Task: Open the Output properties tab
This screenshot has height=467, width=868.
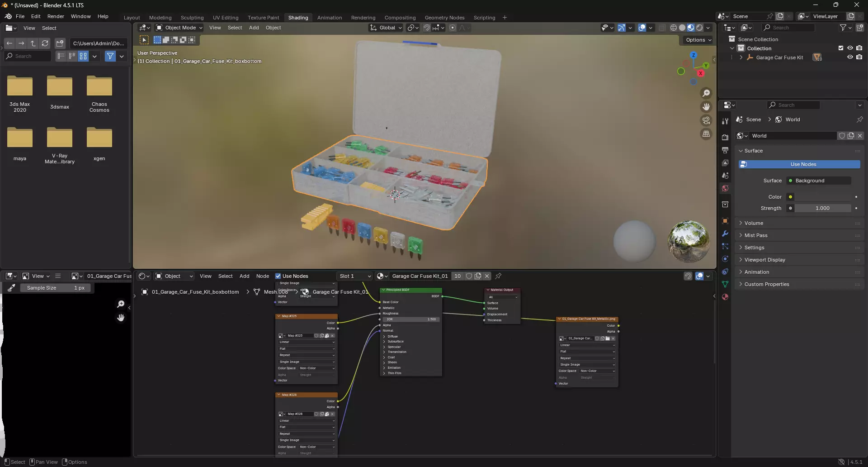Action: pos(725,150)
